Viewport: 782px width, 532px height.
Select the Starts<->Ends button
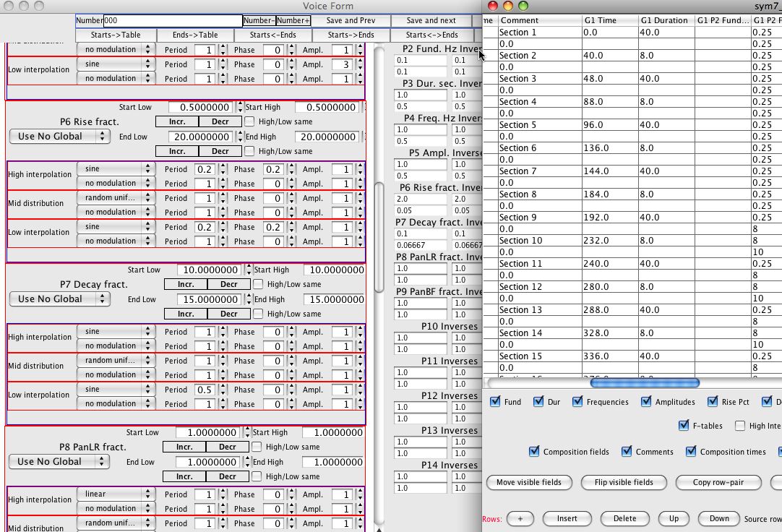click(x=432, y=35)
